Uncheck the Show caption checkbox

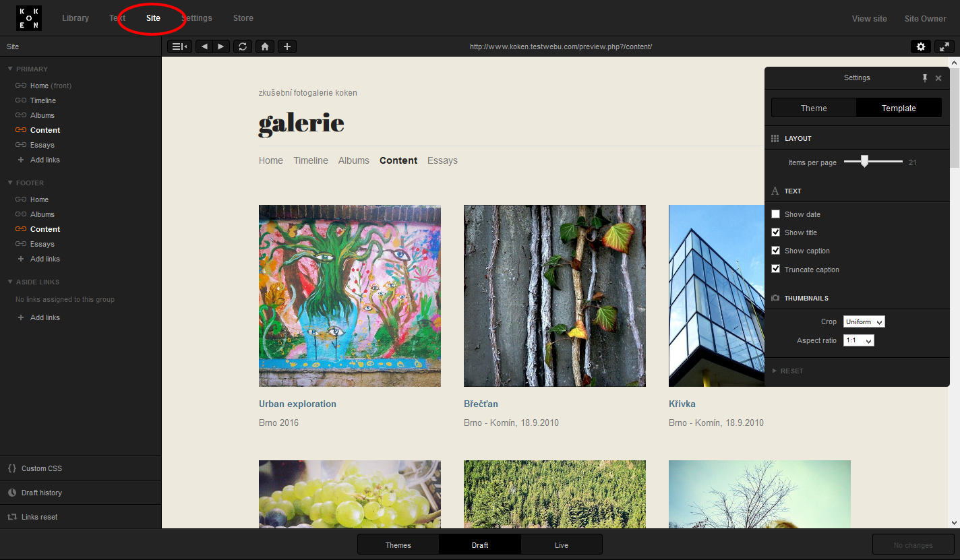(x=776, y=251)
